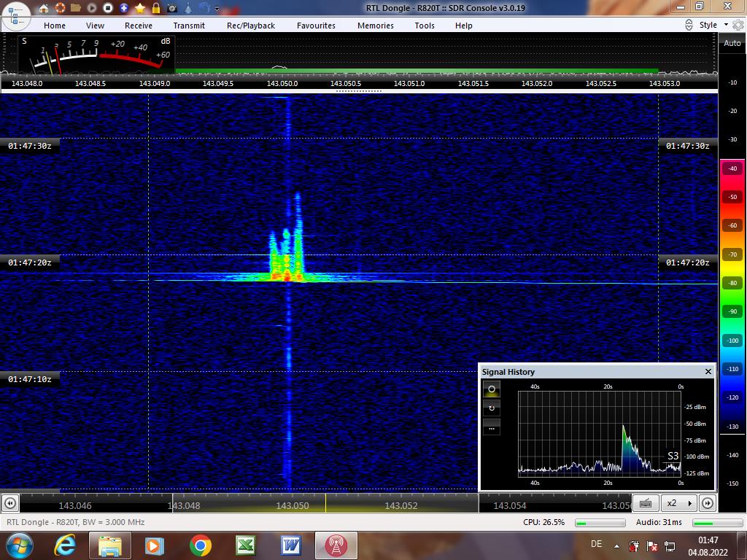Click 143.050 on the bottom frequency bar

(292, 506)
